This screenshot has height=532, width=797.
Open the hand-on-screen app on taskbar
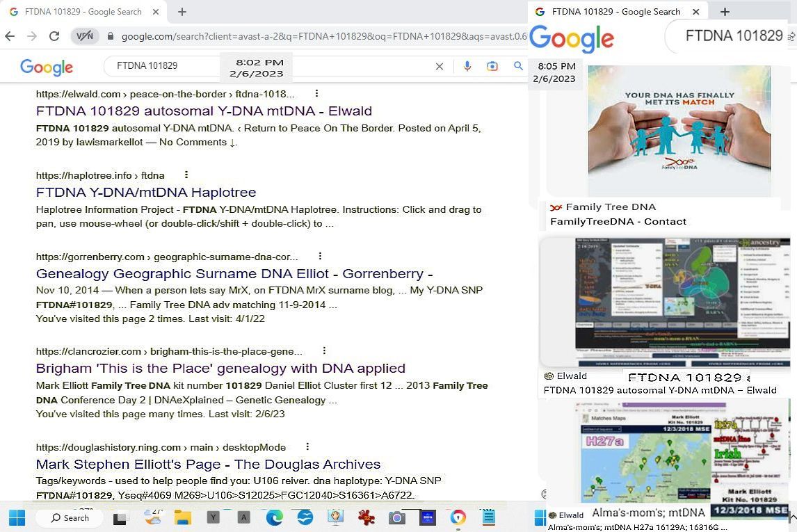335,518
